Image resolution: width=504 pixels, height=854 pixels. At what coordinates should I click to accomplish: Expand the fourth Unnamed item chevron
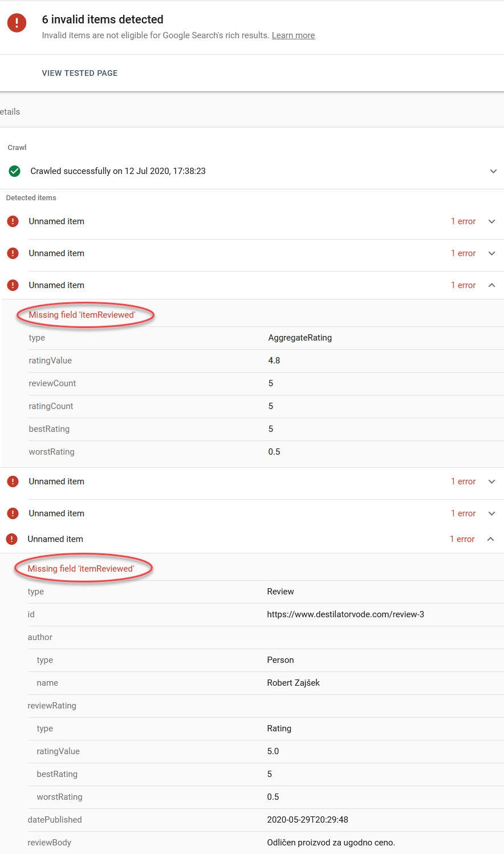(x=491, y=481)
